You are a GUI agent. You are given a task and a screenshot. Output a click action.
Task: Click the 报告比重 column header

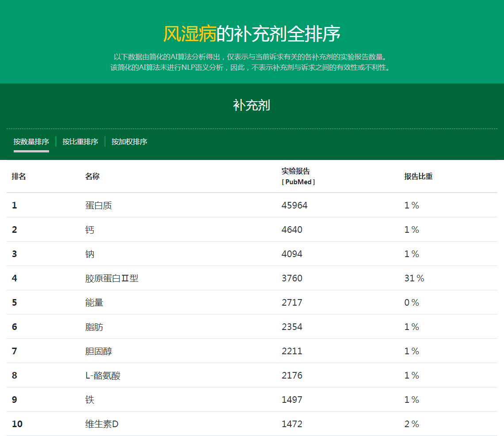pyautogui.click(x=418, y=176)
